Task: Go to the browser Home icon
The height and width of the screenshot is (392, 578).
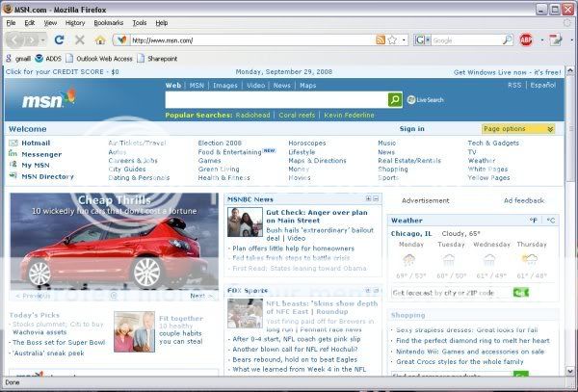Action: tap(99, 40)
